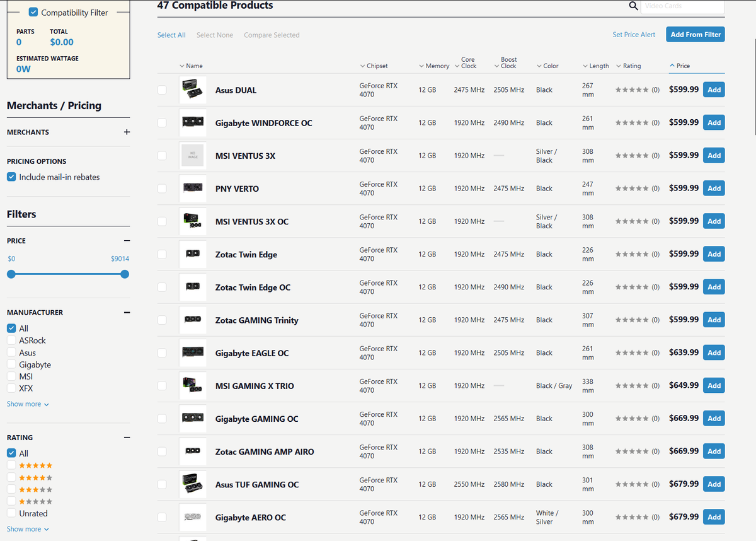Expand the Merchants section plus icon
Screen dimensions: 756x541
[x=127, y=132]
